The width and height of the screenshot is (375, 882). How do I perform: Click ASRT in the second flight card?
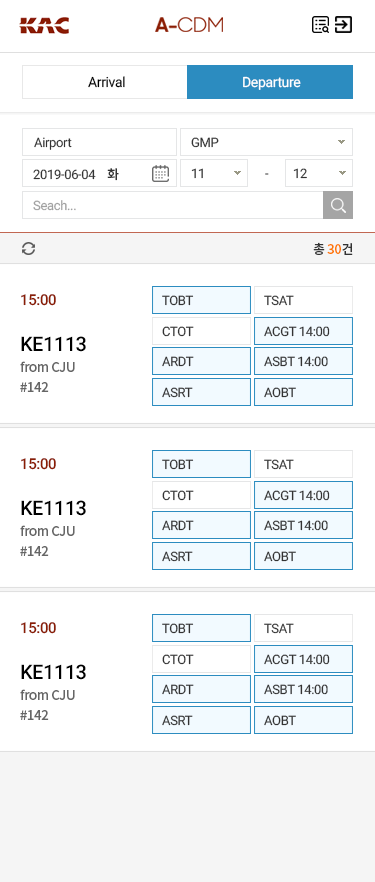point(201,556)
